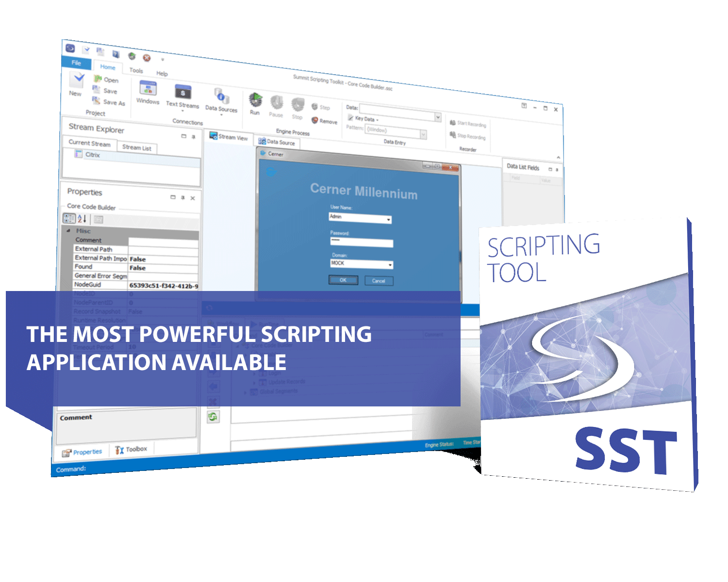
Task: Click the Save button in Project group
Action: point(105,90)
